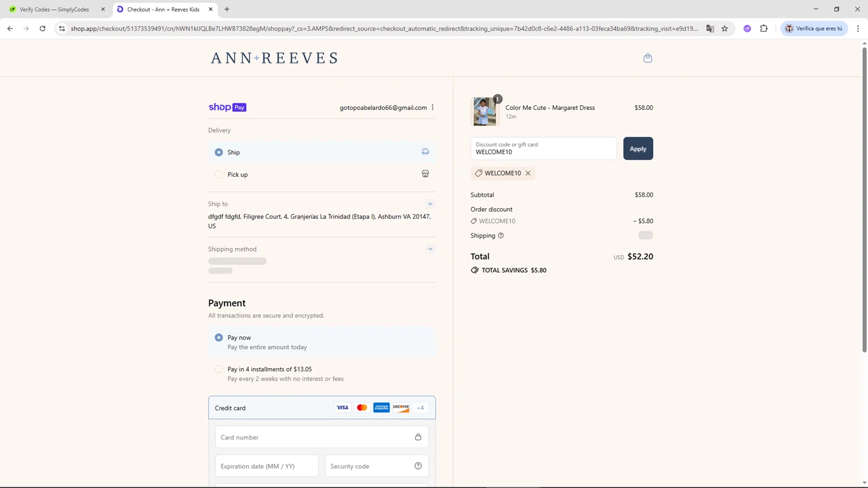Click the Security code help icon
The height and width of the screenshot is (488, 868).
(x=418, y=466)
